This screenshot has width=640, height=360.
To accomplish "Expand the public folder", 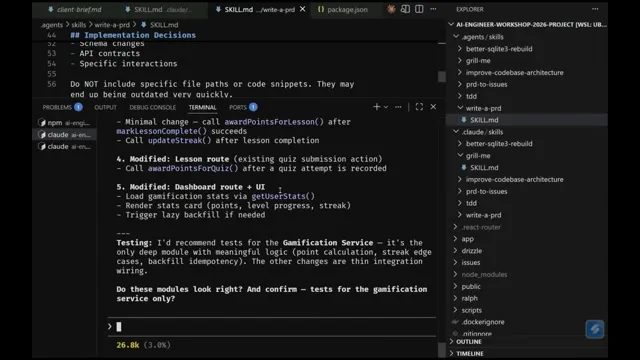I will tap(527, 287).
